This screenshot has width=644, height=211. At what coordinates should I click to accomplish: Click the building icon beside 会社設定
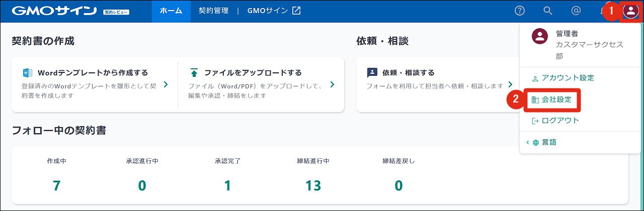(x=535, y=100)
